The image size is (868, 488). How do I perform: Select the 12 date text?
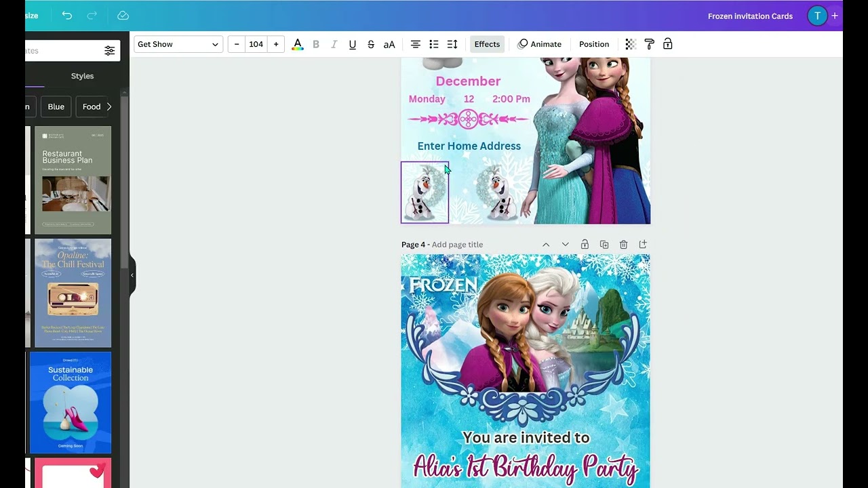pyautogui.click(x=469, y=99)
